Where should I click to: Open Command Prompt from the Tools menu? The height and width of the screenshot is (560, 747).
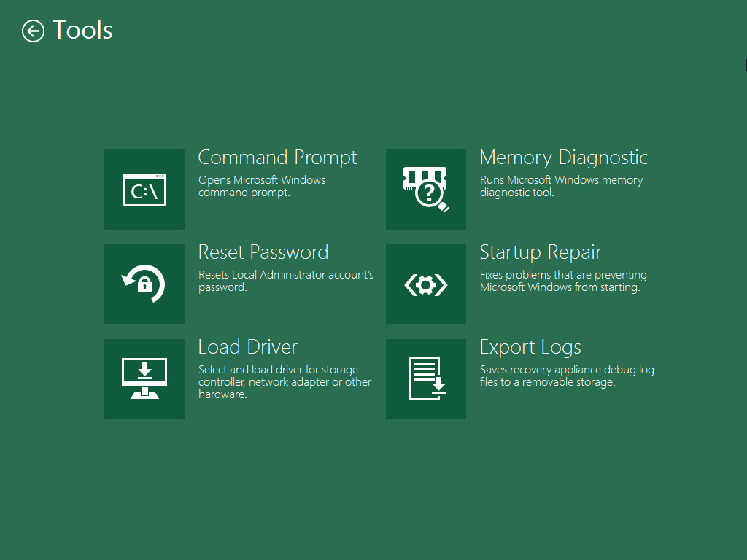pos(277,157)
